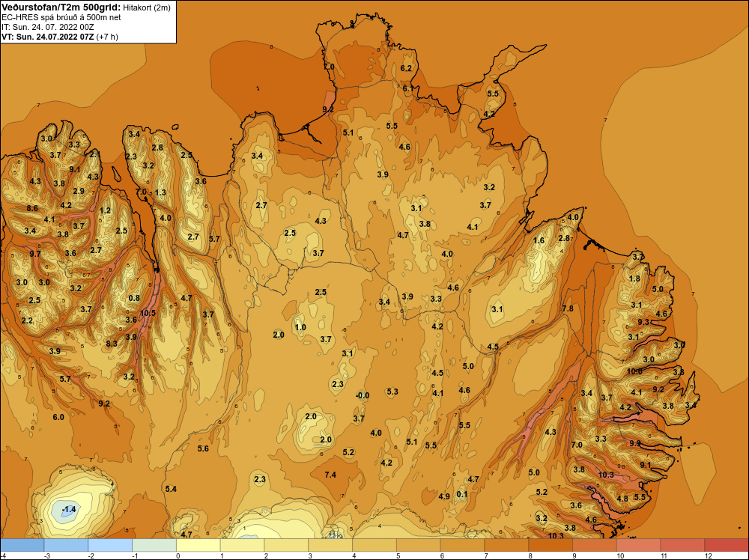Viewport: 749px width, 560px height.
Task: Choose legend color swatch between 9 and 10
Action: tap(595, 545)
